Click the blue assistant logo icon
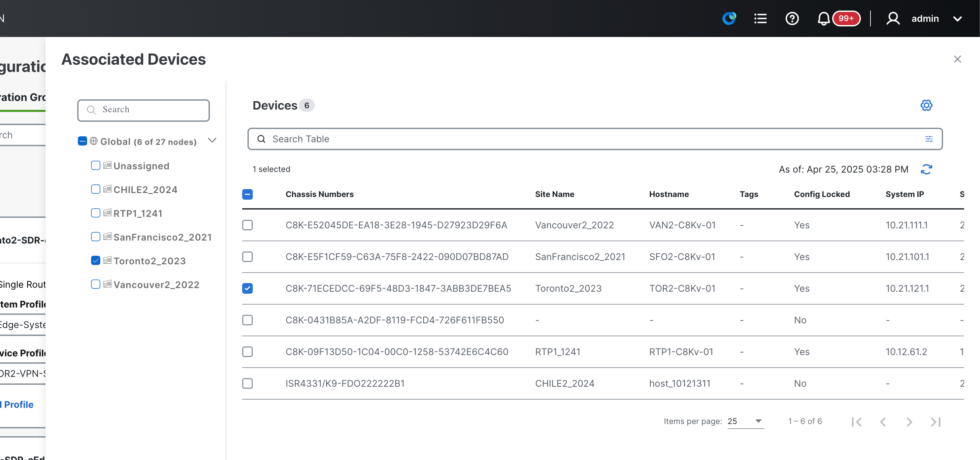980x460 pixels. click(729, 18)
